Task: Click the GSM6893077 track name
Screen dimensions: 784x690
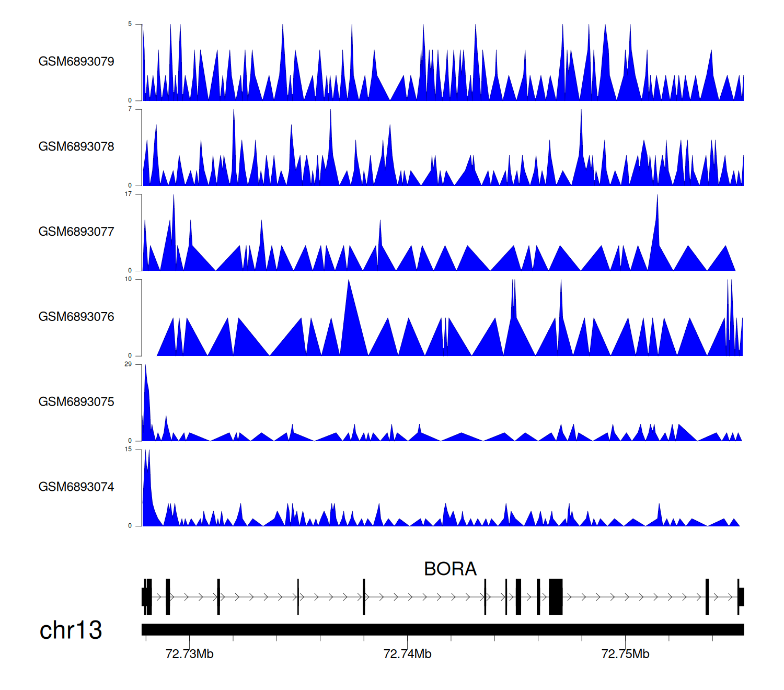Action: pos(76,232)
